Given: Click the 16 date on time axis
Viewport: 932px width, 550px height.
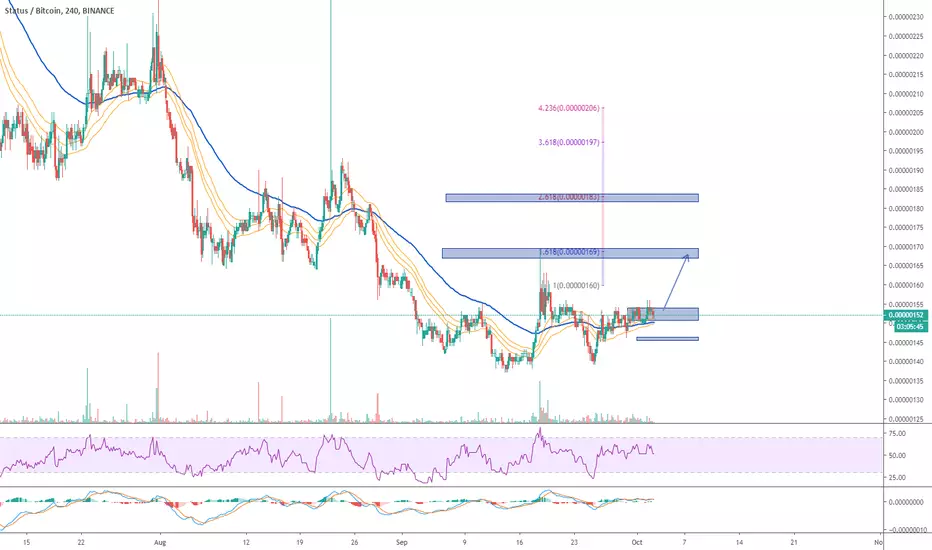Looking at the screenshot, I should coord(519,542).
